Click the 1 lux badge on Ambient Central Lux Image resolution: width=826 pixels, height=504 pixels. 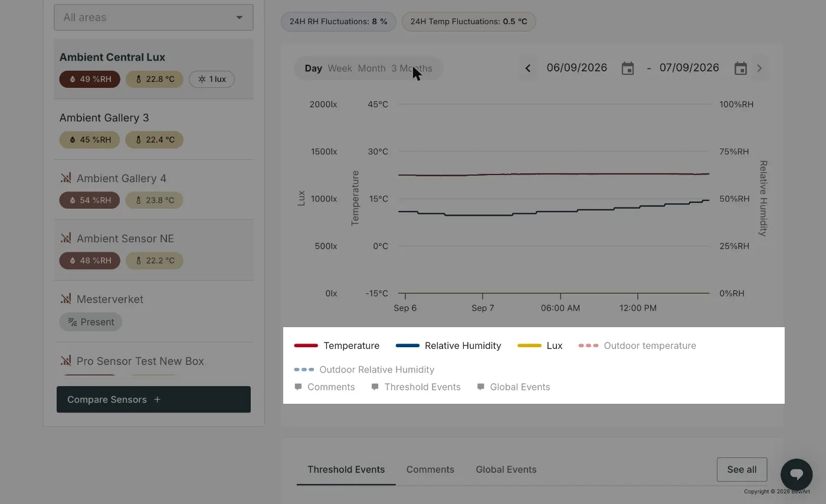(212, 79)
